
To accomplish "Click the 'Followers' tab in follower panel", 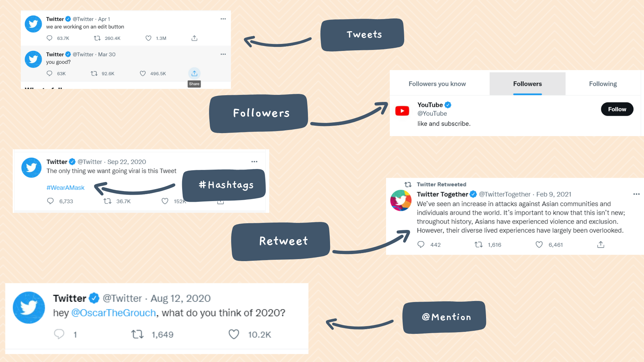I will coord(527,83).
